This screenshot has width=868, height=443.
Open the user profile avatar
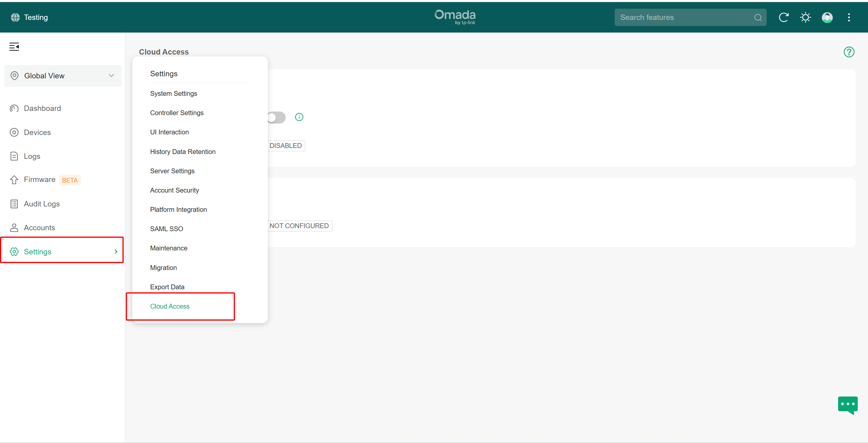(x=827, y=17)
